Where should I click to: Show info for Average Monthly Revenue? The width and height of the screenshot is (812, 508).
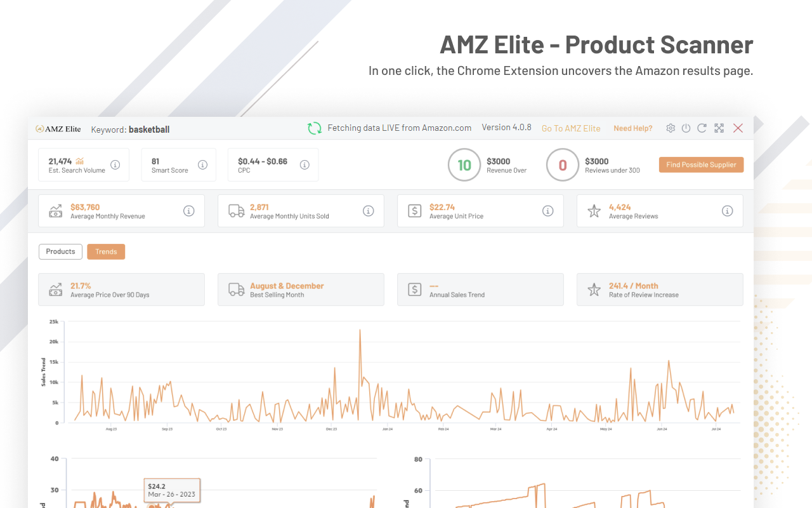[x=189, y=211]
